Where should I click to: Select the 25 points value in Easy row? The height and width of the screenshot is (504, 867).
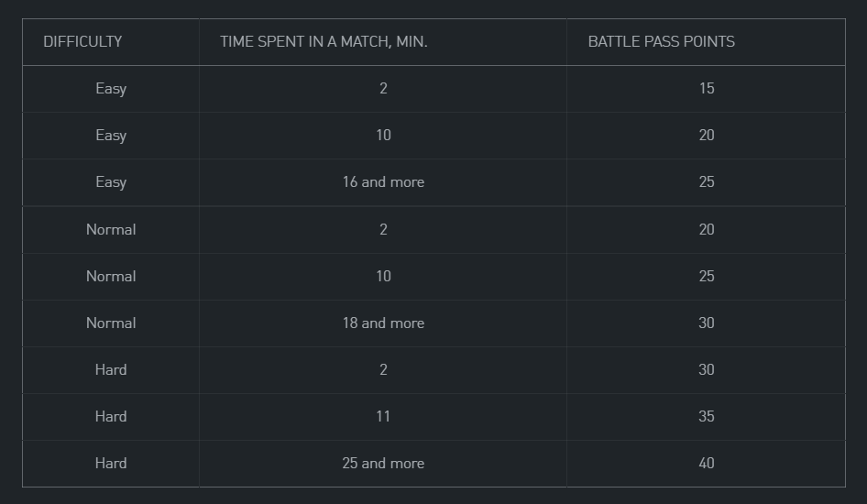pos(707,182)
